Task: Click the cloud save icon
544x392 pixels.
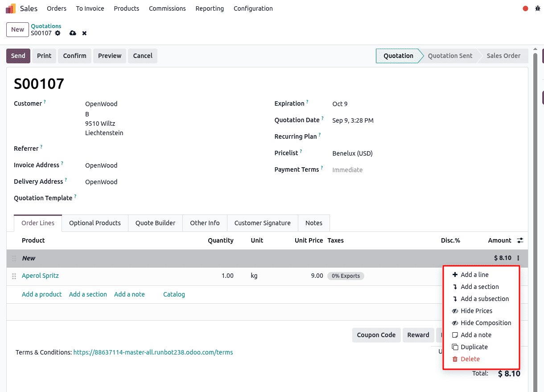Action: 73,33
